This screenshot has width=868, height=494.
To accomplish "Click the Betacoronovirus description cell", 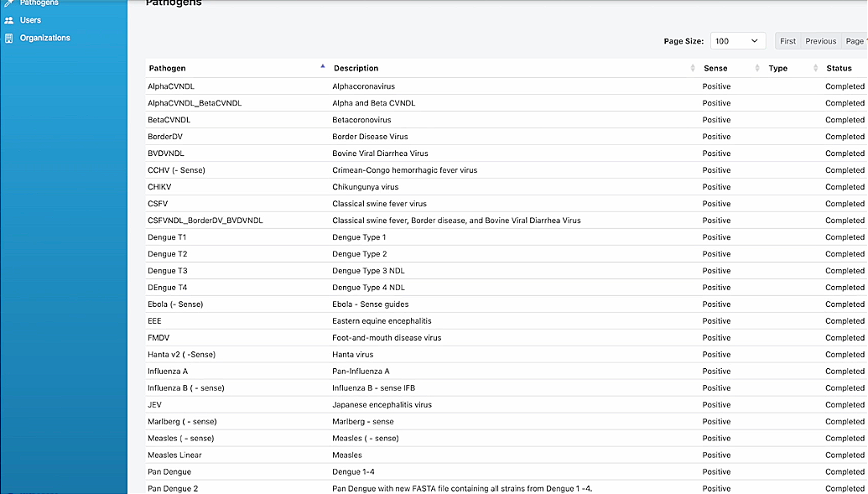I will (361, 120).
